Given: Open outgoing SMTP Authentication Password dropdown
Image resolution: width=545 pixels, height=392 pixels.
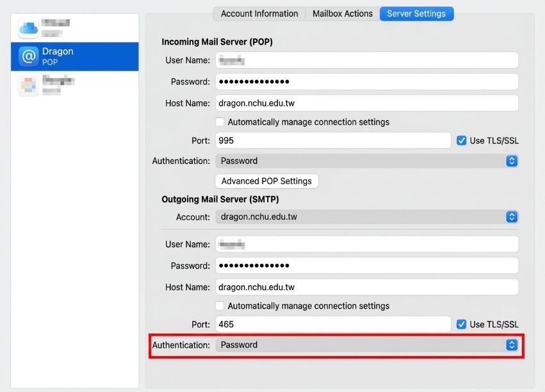Looking at the screenshot, I should click(367, 345).
